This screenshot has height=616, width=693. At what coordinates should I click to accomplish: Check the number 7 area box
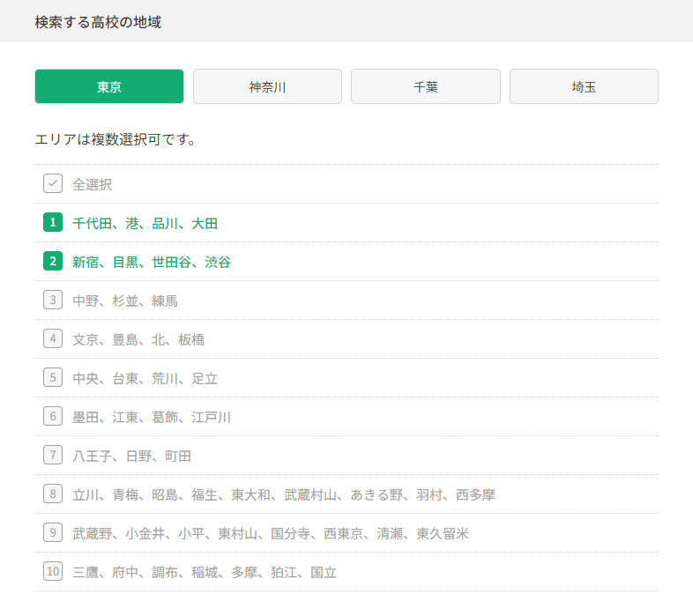(x=53, y=455)
